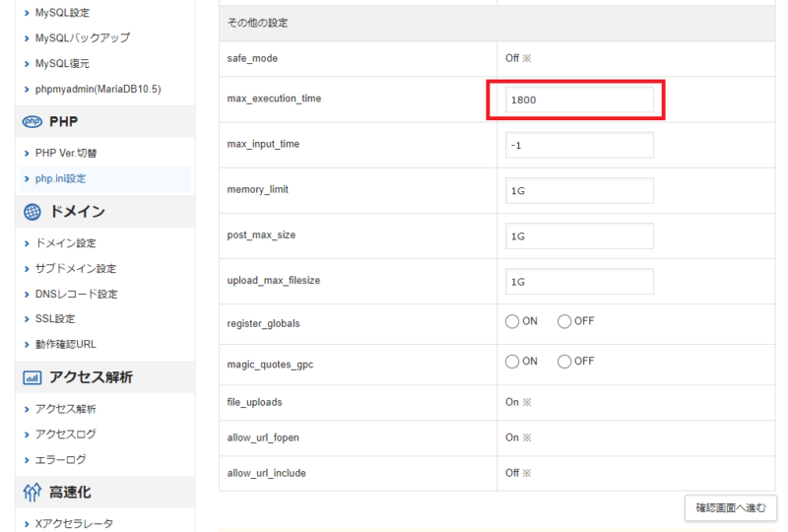
Task: Click the memory_limit input field
Action: click(x=579, y=191)
